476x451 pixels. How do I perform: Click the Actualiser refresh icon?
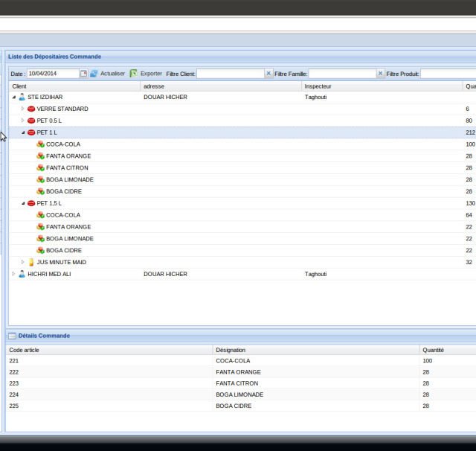pos(94,74)
